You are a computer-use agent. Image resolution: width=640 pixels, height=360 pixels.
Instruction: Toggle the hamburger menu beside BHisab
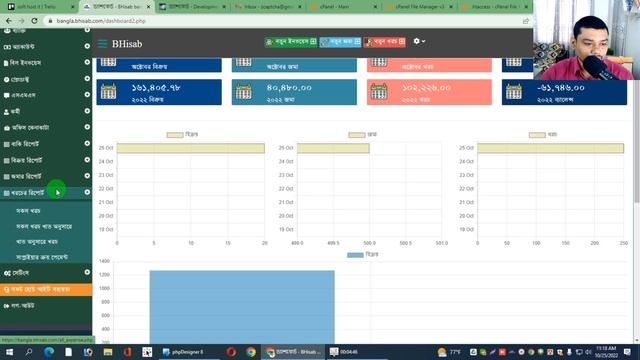coord(102,44)
